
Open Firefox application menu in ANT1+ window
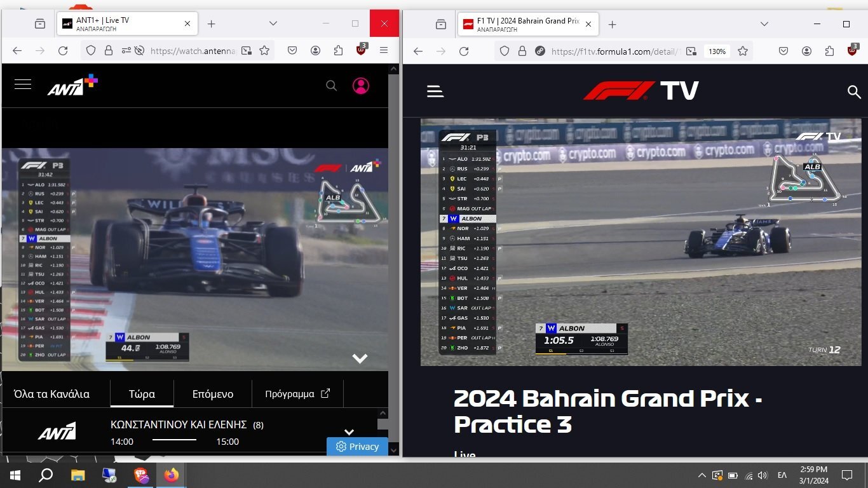(384, 51)
